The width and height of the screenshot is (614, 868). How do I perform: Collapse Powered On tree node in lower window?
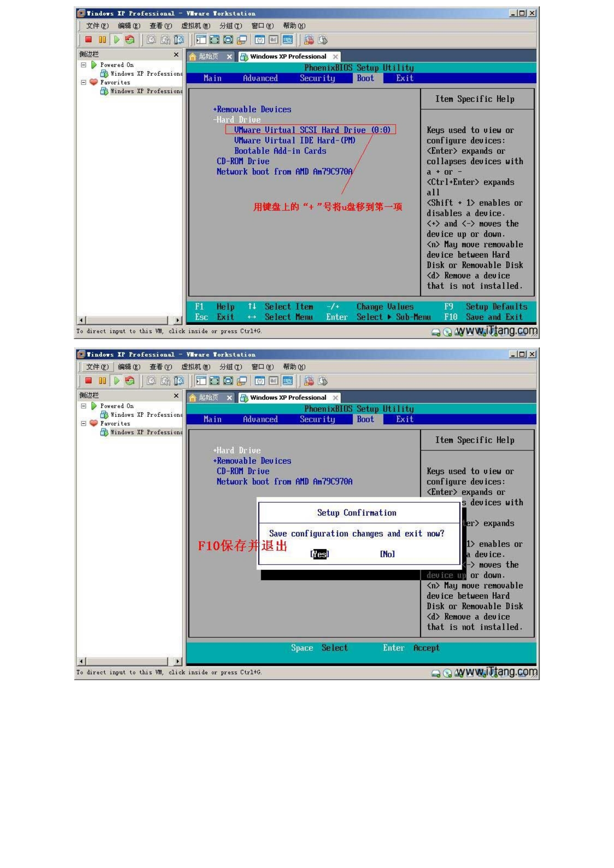pyautogui.click(x=84, y=406)
